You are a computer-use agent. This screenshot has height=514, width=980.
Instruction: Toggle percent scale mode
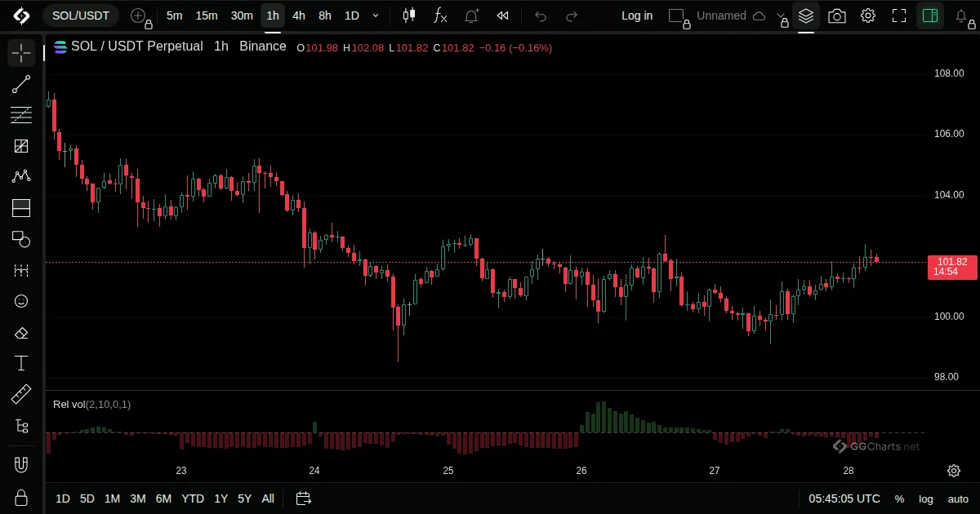[x=899, y=498]
